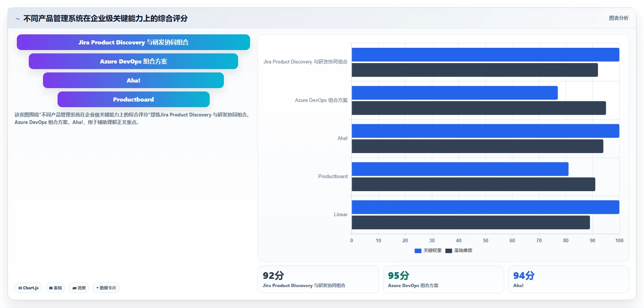The height and width of the screenshot is (308, 644).
Task: Open the 94分 Aha! score card
Action: click(x=568, y=279)
